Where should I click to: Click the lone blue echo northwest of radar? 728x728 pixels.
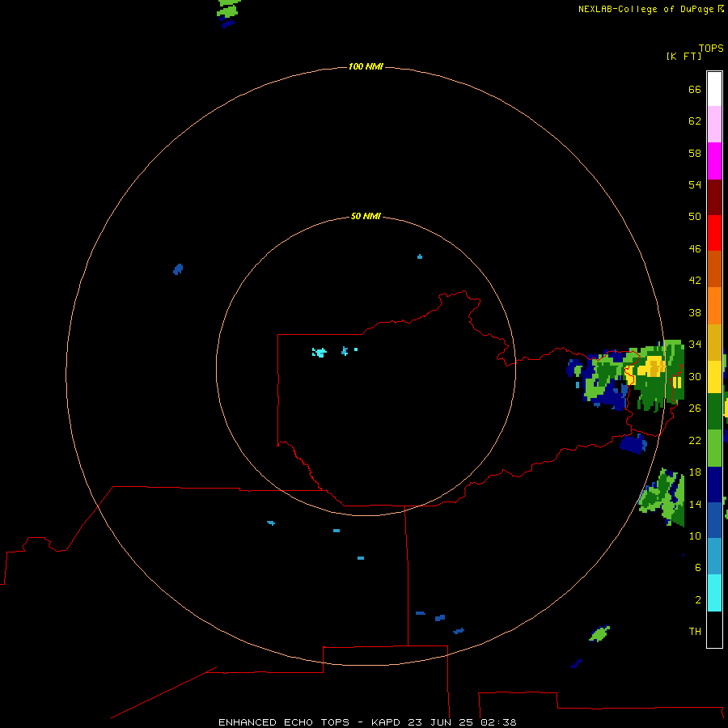click(x=178, y=269)
